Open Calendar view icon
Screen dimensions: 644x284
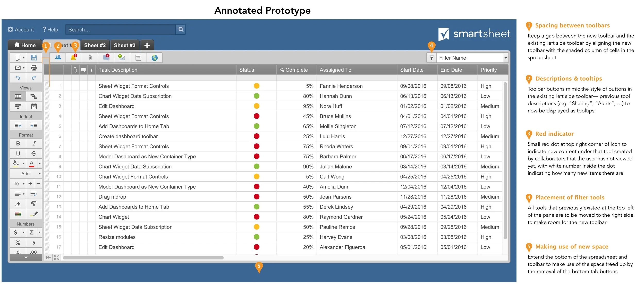coord(34,106)
